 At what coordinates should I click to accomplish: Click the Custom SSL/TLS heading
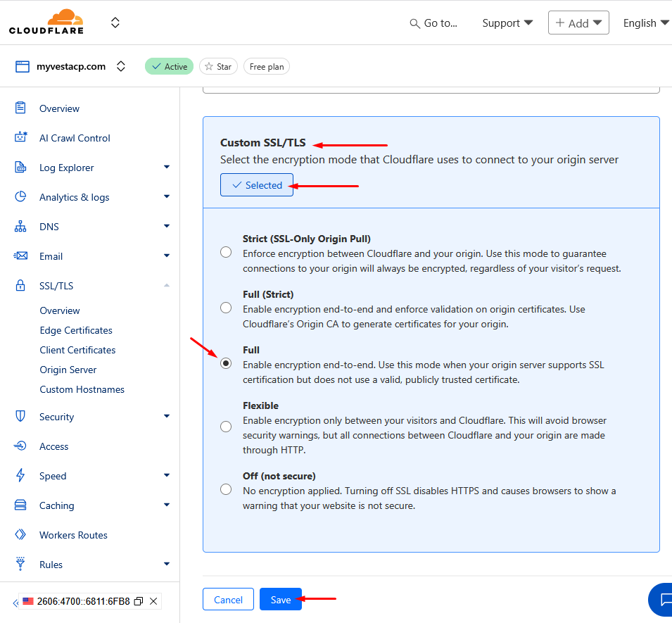(263, 143)
